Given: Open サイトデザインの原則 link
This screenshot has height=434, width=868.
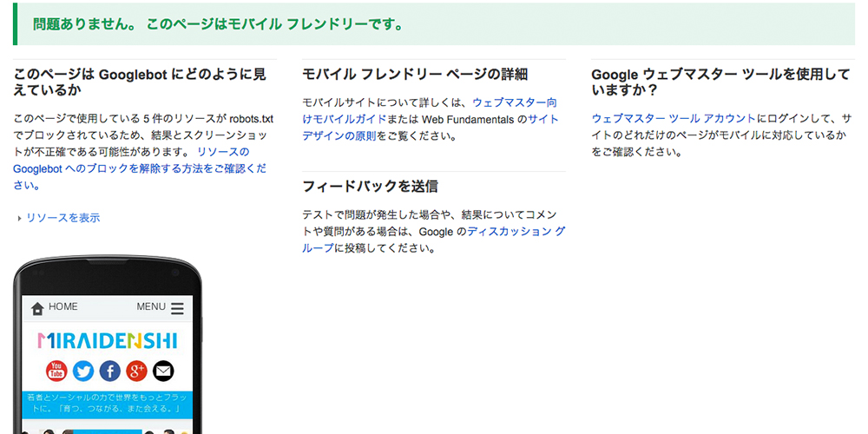Looking at the screenshot, I should 431,128.
